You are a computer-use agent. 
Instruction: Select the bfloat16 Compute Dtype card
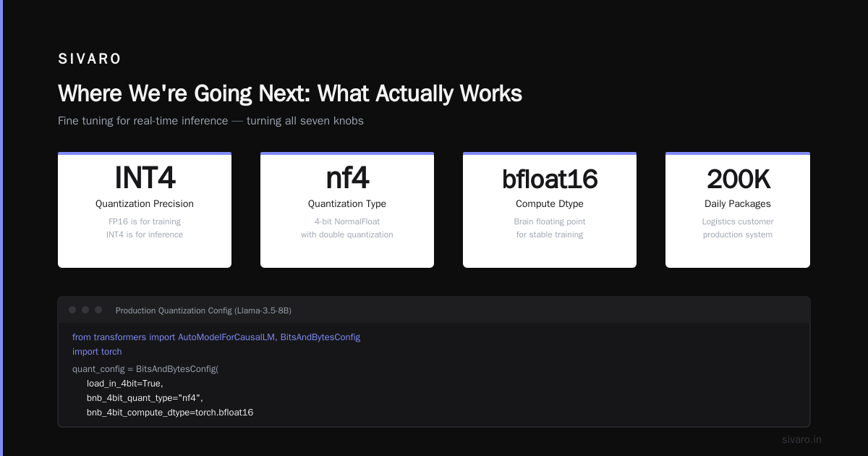550,210
